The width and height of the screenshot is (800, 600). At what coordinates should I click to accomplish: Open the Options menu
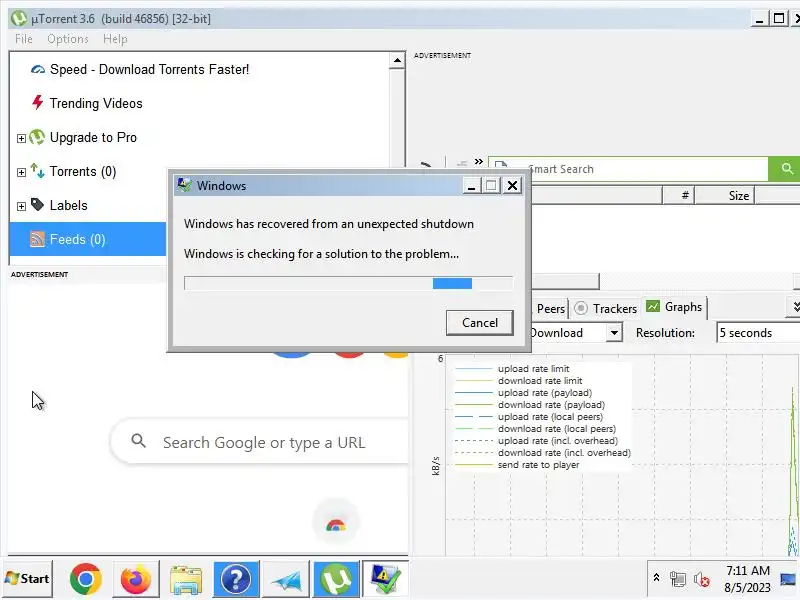tap(68, 39)
